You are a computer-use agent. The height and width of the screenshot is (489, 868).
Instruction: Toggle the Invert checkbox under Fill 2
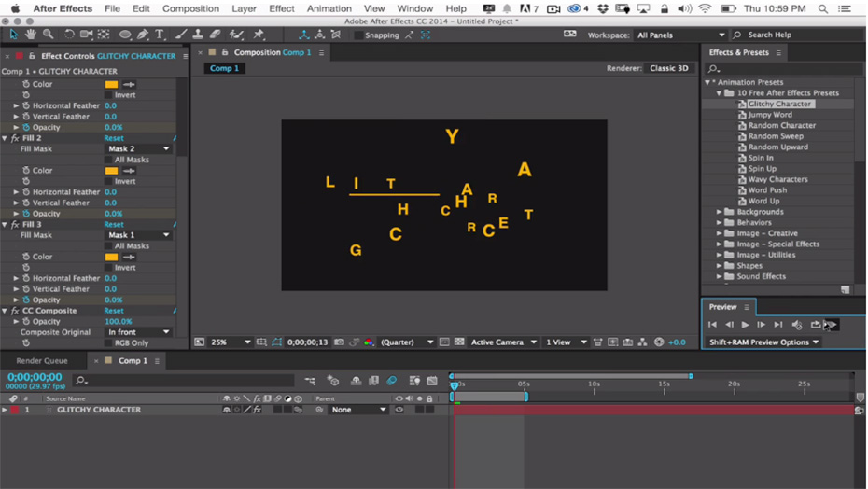coord(108,181)
